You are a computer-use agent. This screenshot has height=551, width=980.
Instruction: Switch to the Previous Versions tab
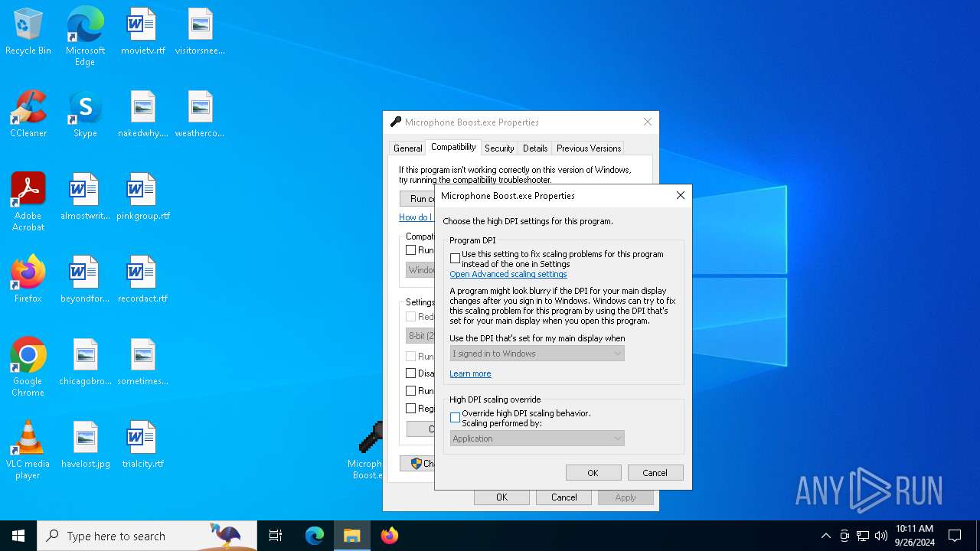tap(589, 148)
